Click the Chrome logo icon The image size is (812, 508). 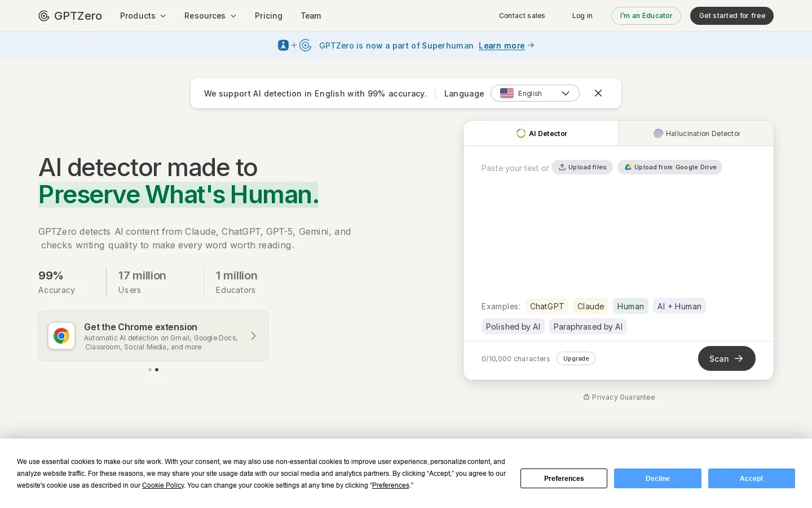61,336
